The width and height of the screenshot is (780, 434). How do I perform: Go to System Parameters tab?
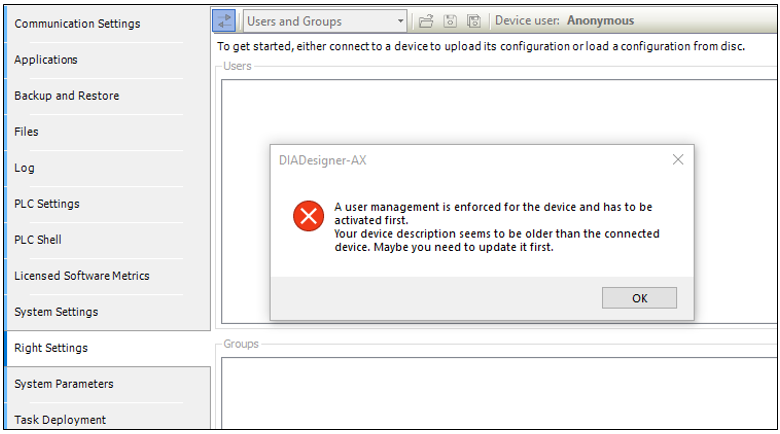coord(64,383)
